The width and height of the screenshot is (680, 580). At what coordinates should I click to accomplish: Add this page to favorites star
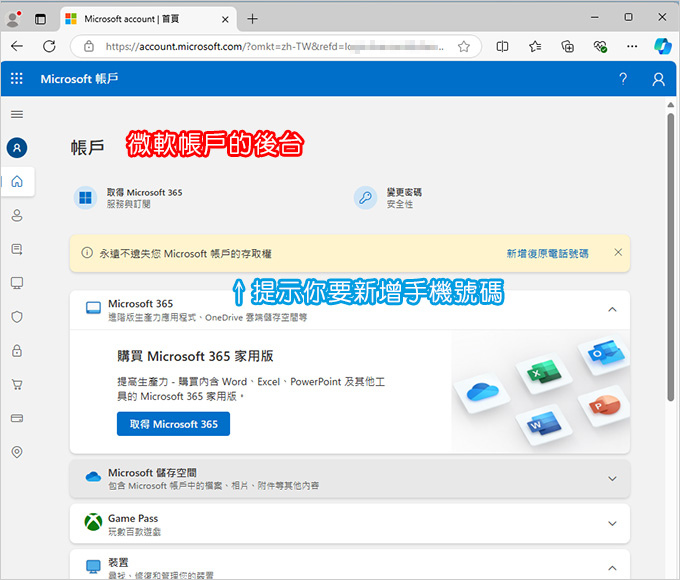[464, 46]
